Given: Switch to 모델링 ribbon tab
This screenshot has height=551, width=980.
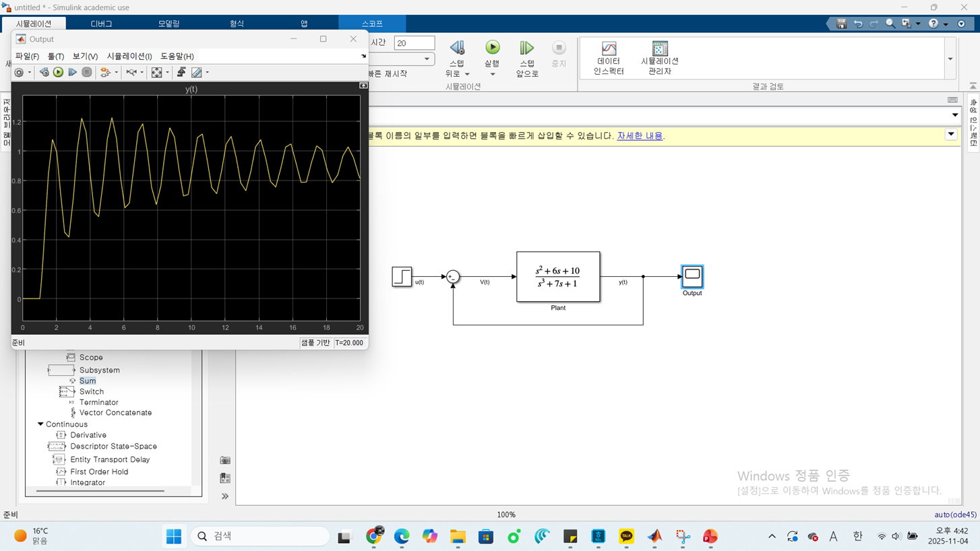Looking at the screenshot, I should click(169, 24).
